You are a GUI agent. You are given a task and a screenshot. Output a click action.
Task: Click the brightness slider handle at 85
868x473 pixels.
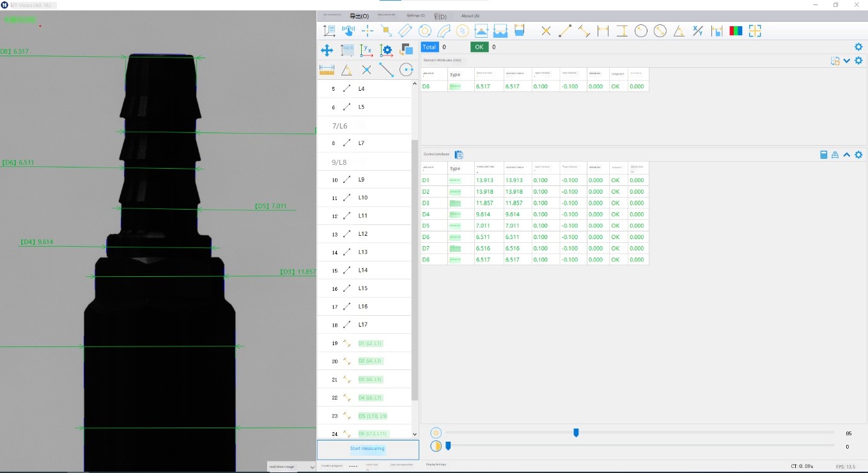[x=576, y=433]
